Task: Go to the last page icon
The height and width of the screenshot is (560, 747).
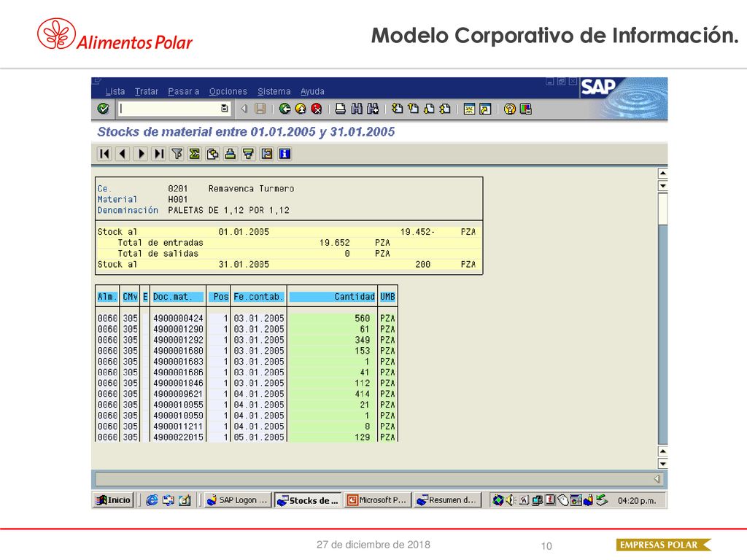Action: click(445, 109)
